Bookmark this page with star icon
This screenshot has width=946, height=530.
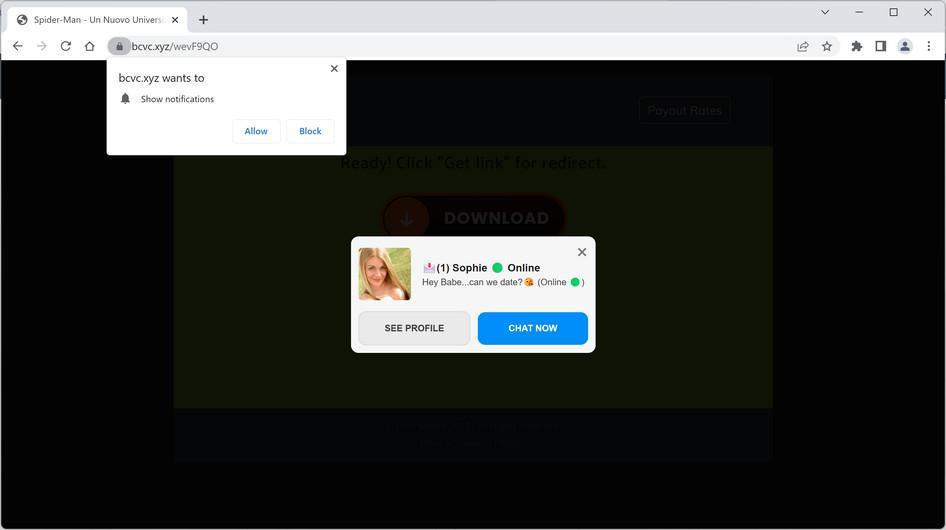coord(827,46)
